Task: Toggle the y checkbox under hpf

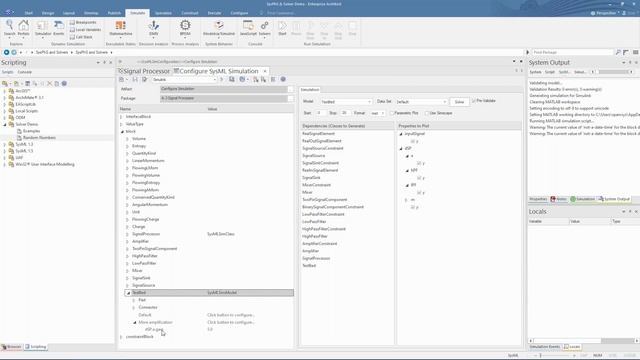Action: [x=419, y=178]
